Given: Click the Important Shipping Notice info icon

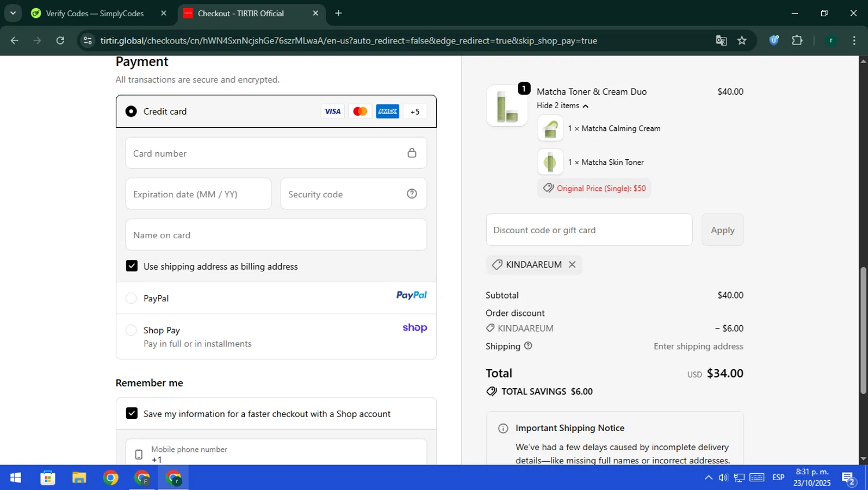Looking at the screenshot, I should pyautogui.click(x=503, y=429).
